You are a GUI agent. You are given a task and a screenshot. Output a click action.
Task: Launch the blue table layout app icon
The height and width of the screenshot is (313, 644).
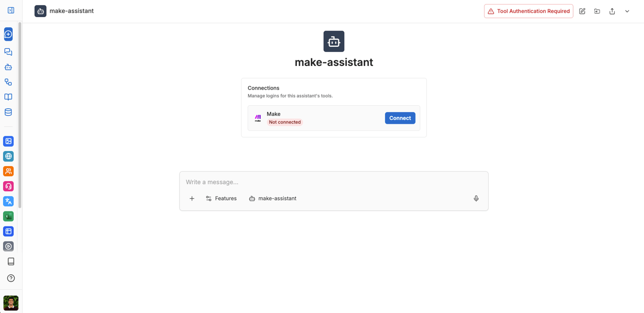(9, 231)
